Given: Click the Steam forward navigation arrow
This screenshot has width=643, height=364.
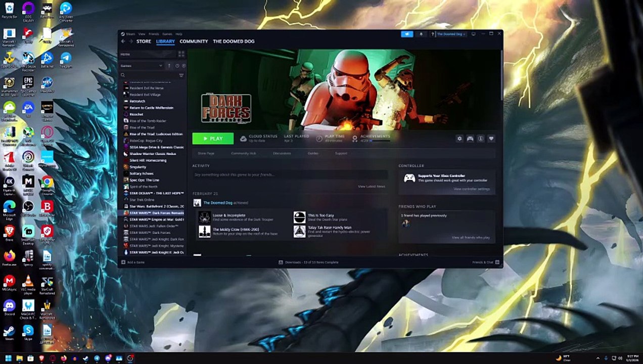Looking at the screenshot, I should [130, 41].
